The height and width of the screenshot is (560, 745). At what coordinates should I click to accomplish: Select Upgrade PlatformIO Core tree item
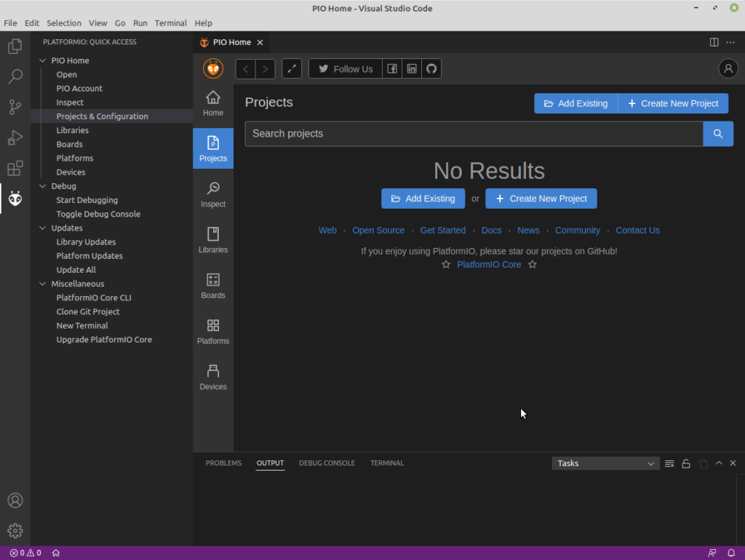(111, 340)
